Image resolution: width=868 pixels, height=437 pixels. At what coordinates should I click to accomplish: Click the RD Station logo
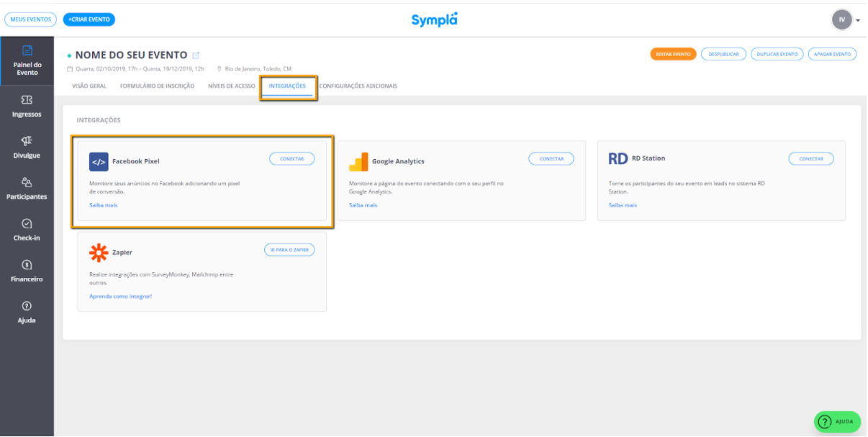pyautogui.click(x=618, y=158)
